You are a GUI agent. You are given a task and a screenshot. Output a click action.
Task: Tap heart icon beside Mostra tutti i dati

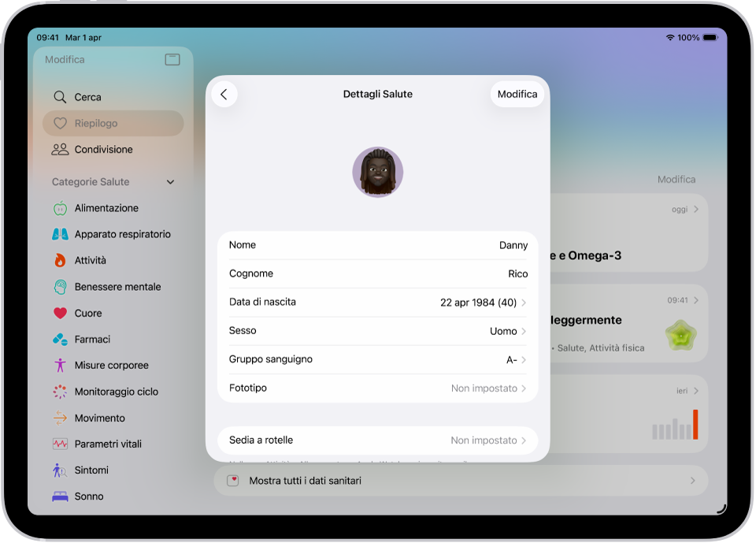coord(233,481)
